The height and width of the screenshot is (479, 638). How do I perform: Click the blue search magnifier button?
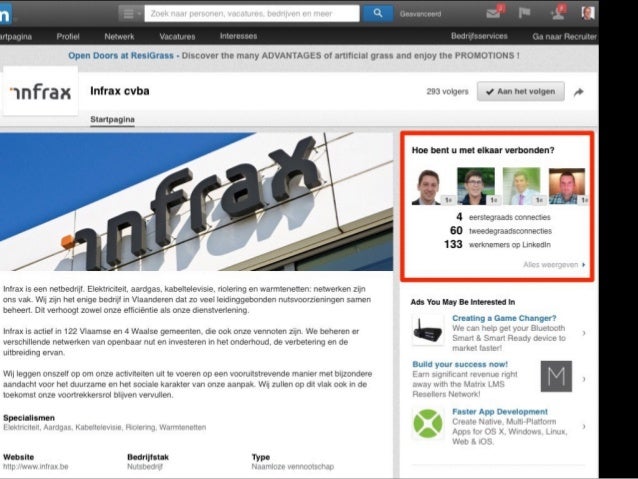coord(378,13)
